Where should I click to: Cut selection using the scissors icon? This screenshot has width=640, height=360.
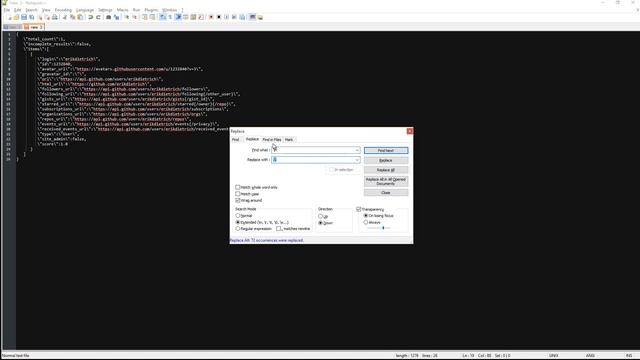[x=64, y=17]
